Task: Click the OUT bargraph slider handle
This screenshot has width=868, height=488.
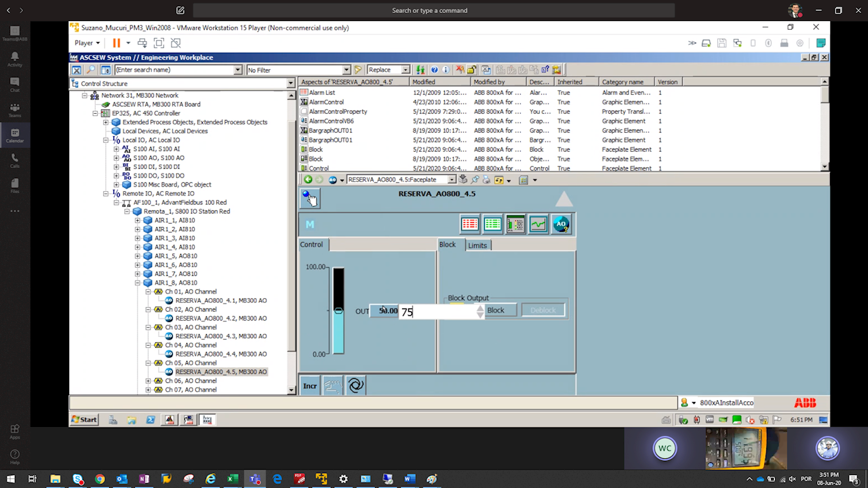Action: tap(338, 310)
